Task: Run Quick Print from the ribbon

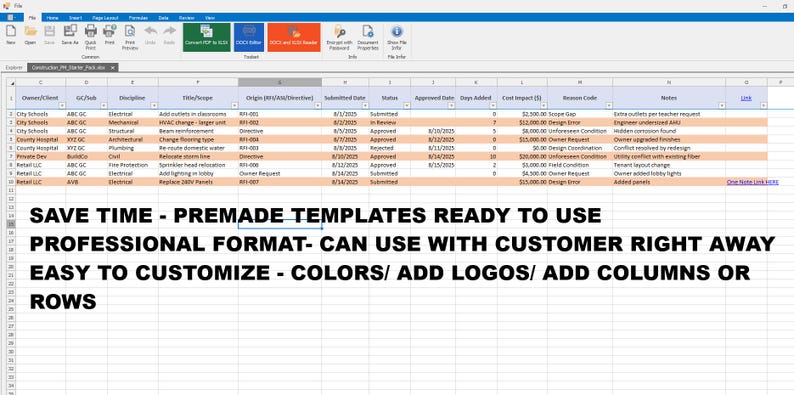Action: tap(91, 36)
